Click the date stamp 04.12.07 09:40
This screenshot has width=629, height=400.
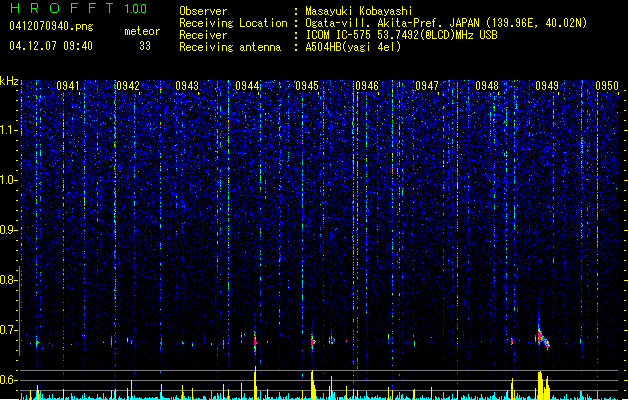[51, 46]
